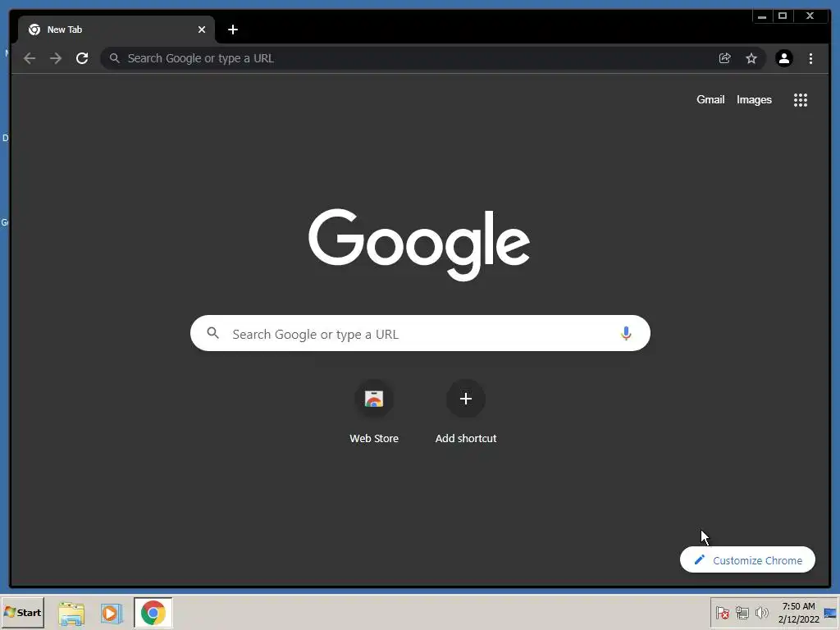Maximize the Chrome window
This screenshot has width=840, height=630.
[x=783, y=16]
